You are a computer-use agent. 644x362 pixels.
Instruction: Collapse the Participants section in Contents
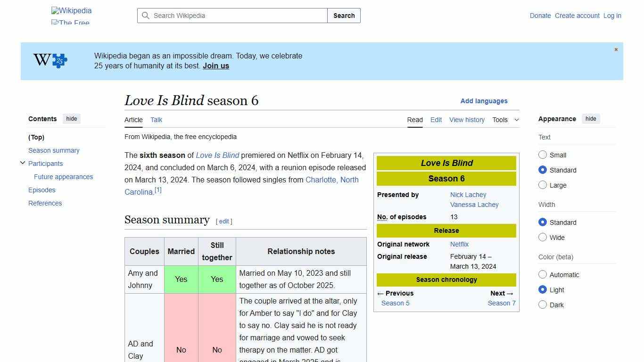click(x=23, y=163)
